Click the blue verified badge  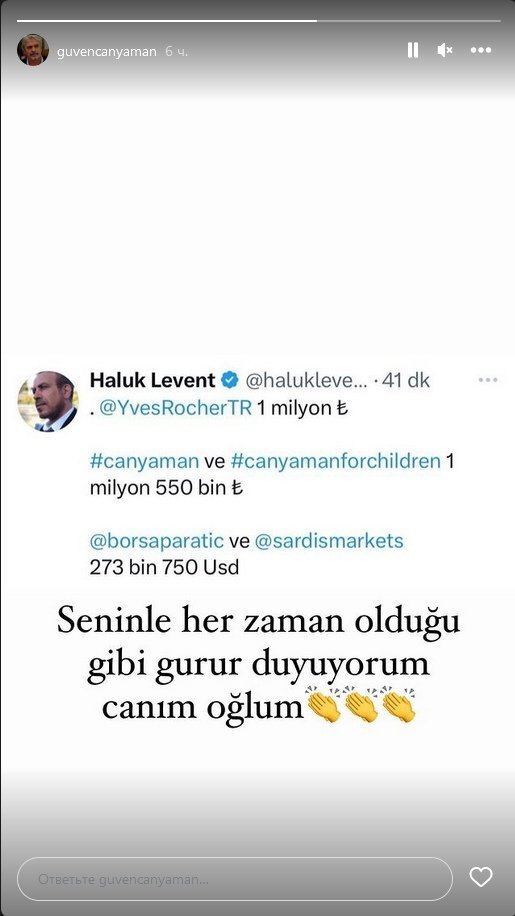[229, 380]
